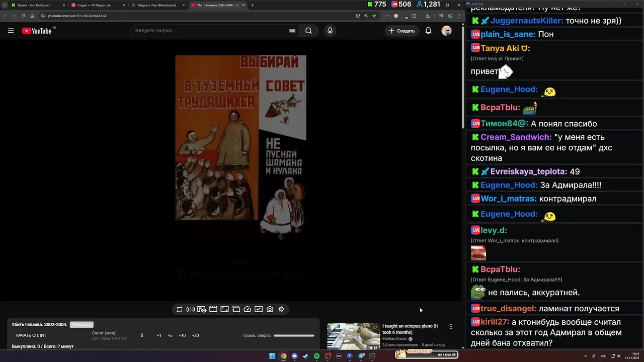Click the resize player icon in toolbar
This screenshot has width=644, height=362.
(224, 309)
